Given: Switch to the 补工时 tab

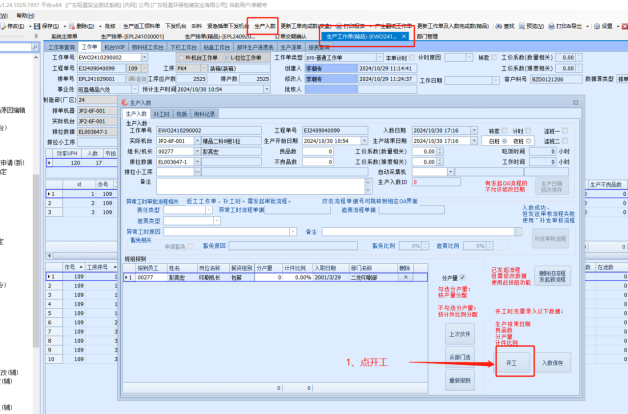Looking at the screenshot, I should pos(161,114).
